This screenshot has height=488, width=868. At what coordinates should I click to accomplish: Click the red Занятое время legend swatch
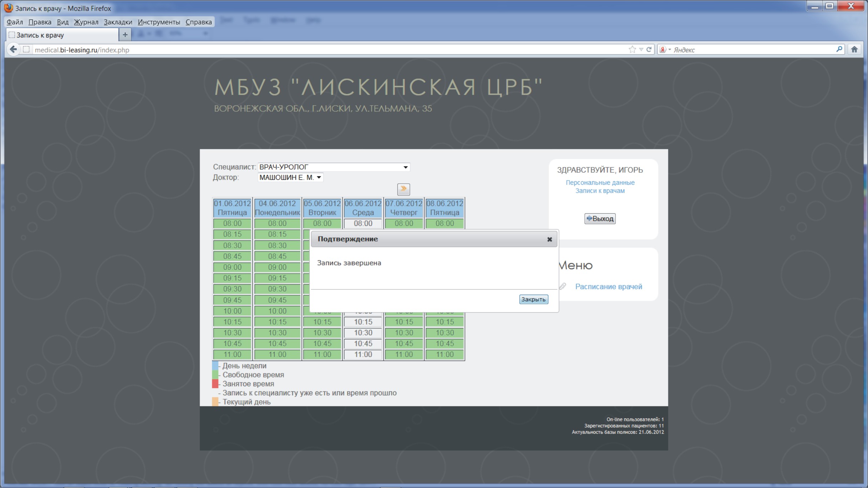point(215,383)
